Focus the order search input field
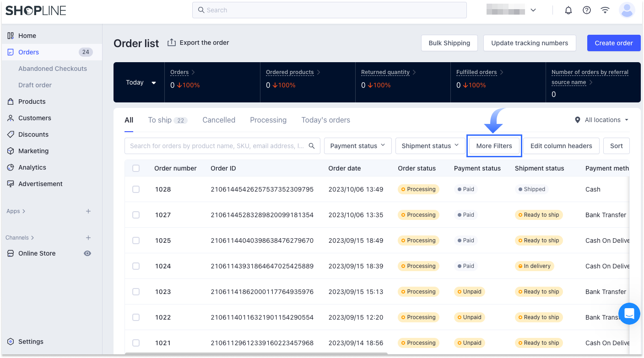Viewport: 644px width, 358px height. coord(222,146)
